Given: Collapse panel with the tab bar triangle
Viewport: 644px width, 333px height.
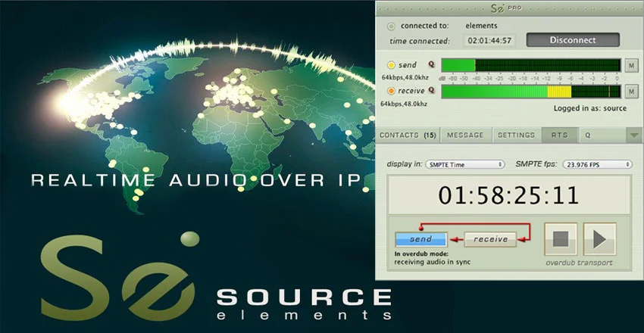Looking at the screenshot, I should tap(635, 135).
